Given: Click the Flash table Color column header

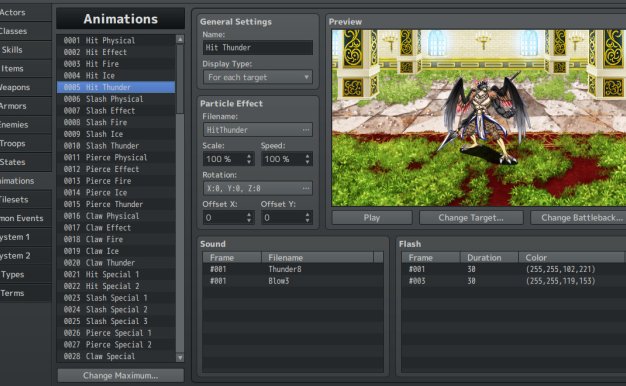Looking at the screenshot, I should [572, 257].
